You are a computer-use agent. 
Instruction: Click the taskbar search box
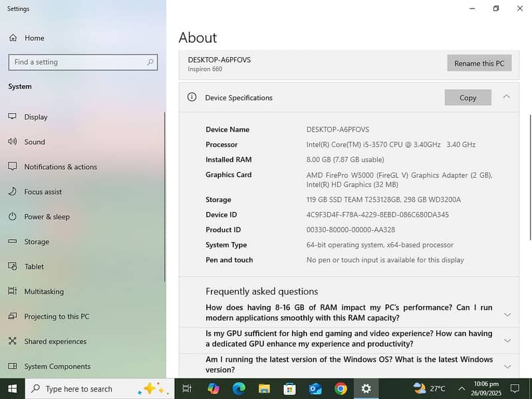click(100, 388)
